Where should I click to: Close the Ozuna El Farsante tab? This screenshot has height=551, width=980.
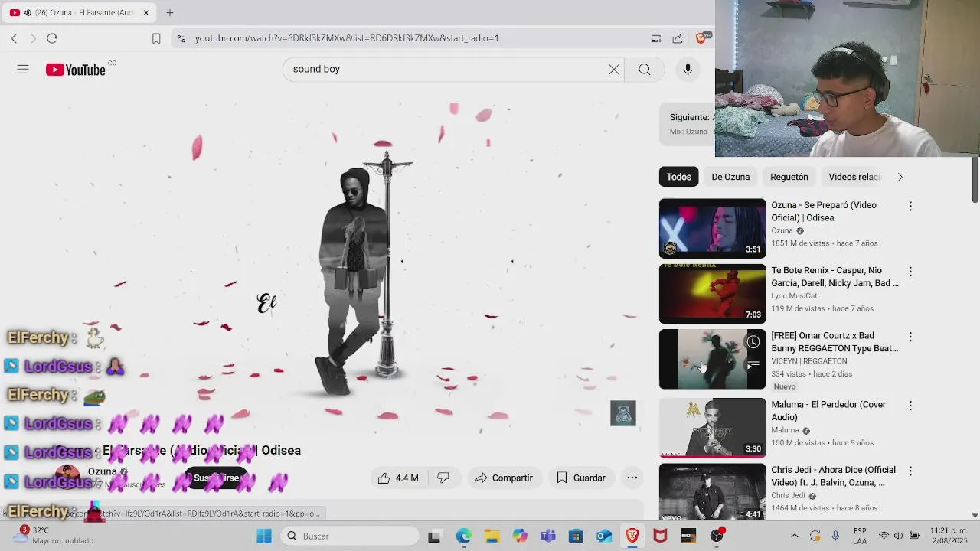146,13
